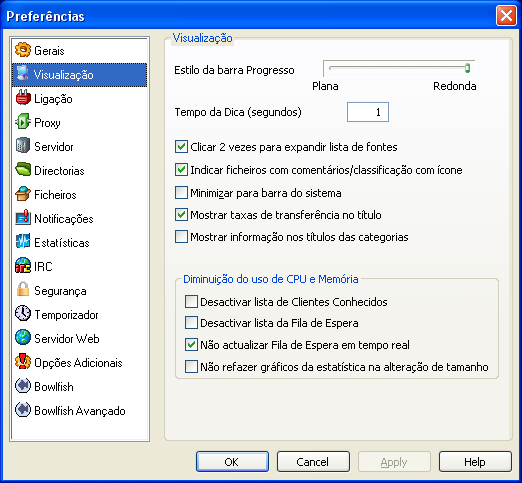Open the Proxy settings icon
Screen dimensions: 522x483
point(23,122)
